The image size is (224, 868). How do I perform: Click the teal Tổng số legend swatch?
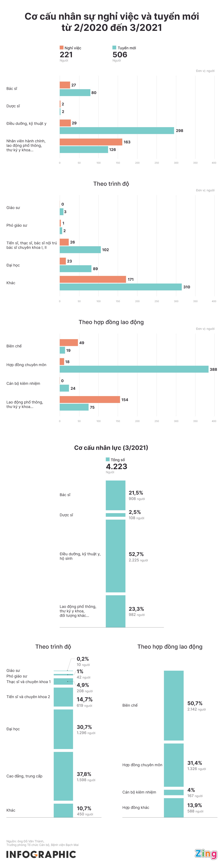pos(108,459)
